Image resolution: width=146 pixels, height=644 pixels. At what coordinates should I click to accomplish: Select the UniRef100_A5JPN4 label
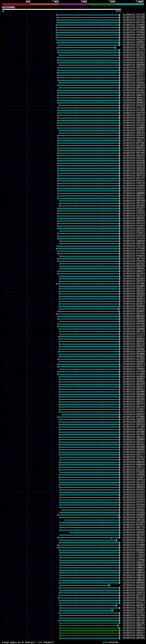point(133,324)
